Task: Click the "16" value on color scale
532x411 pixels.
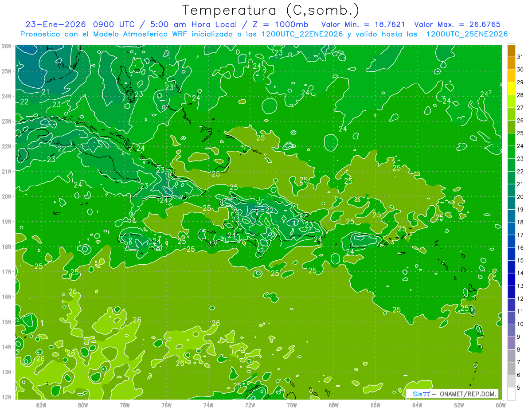Action: (x=520, y=248)
